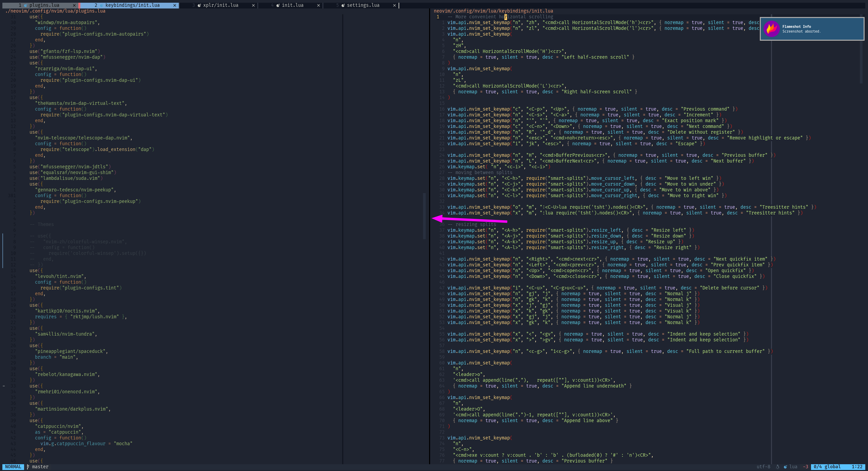
Task: Click the 0/4 global statusline segment
Action: (x=827, y=467)
